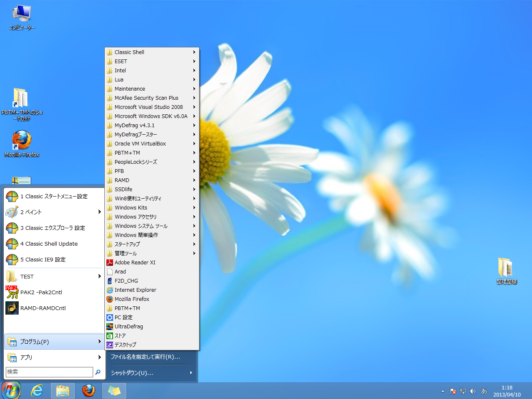Click the Start button orb

(x=11, y=391)
